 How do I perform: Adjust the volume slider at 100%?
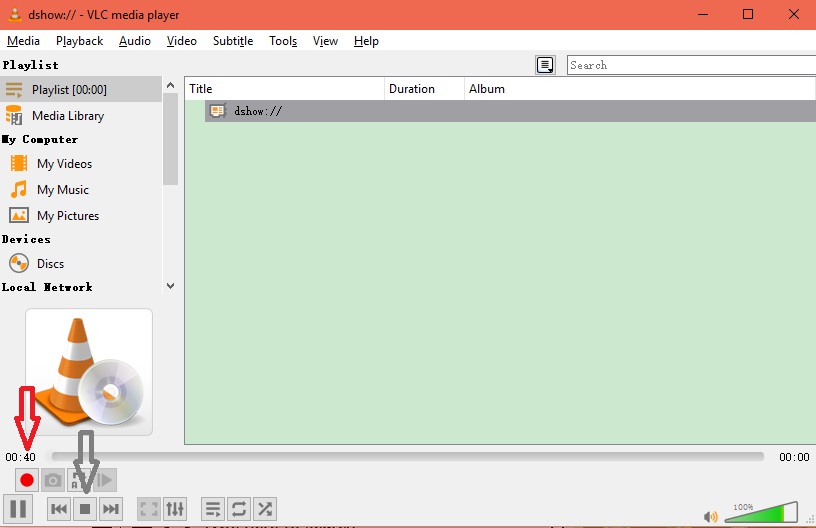coord(761,512)
